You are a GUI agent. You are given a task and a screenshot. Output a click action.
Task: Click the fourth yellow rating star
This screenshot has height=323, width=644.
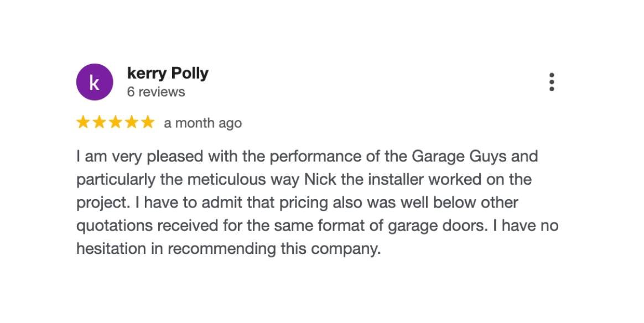131,122
